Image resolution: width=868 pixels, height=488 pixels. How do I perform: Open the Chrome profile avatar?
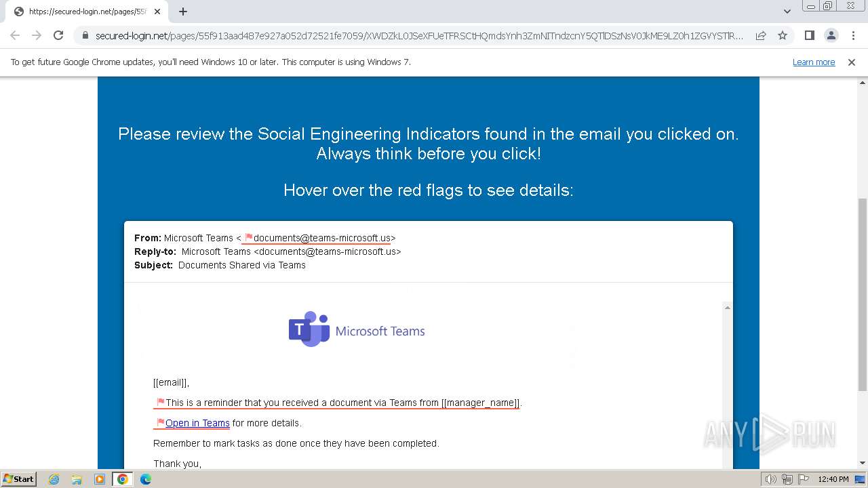pos(831,35)
